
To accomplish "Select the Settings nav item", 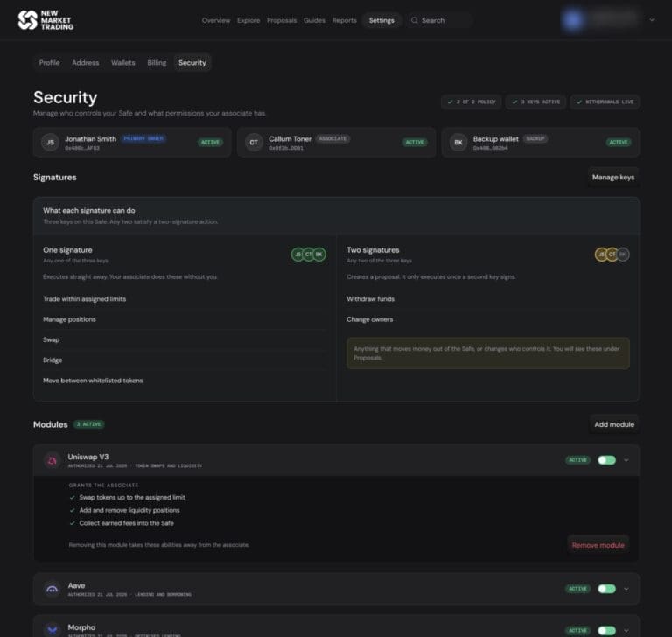I will pyautogui.click(x=381, y=20).
